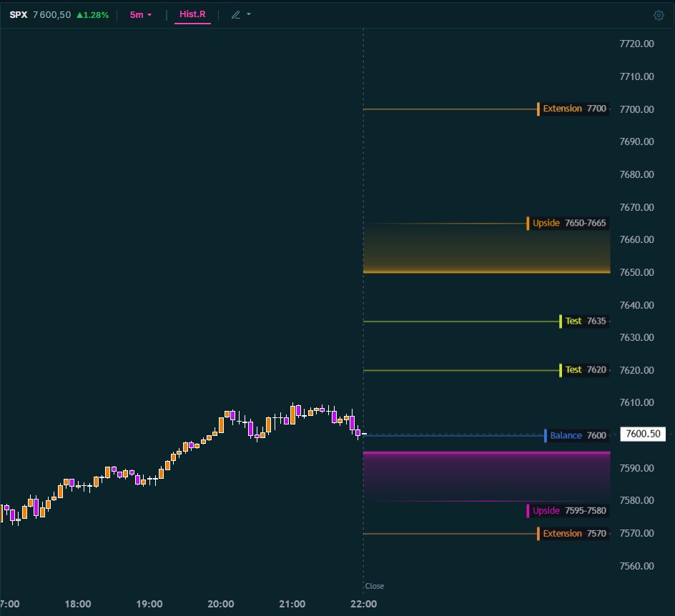The height and width of the screenshot is (616, 675).
Task: Click the 22:00 time axis label
Action: point(364,604)
